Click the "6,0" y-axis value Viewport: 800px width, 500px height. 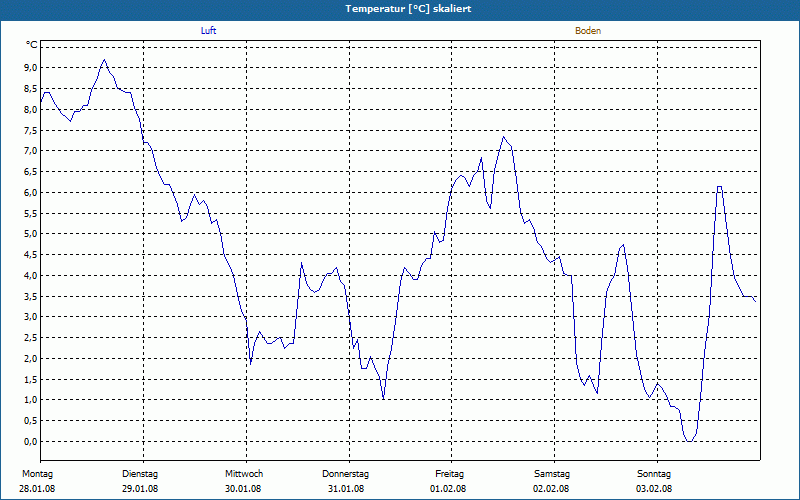click(x=31, y=192)
